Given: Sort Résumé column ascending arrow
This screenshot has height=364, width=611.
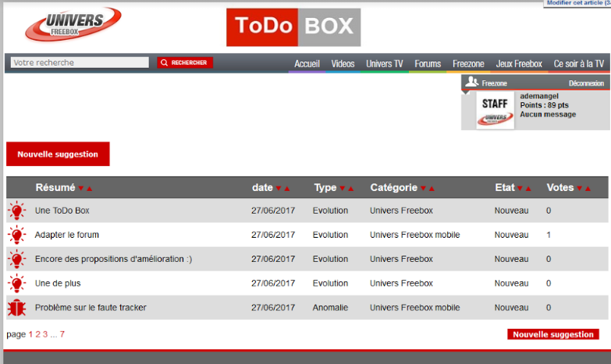Looking at the screenshot, I should pyautogui.click(x=89, y=189).
